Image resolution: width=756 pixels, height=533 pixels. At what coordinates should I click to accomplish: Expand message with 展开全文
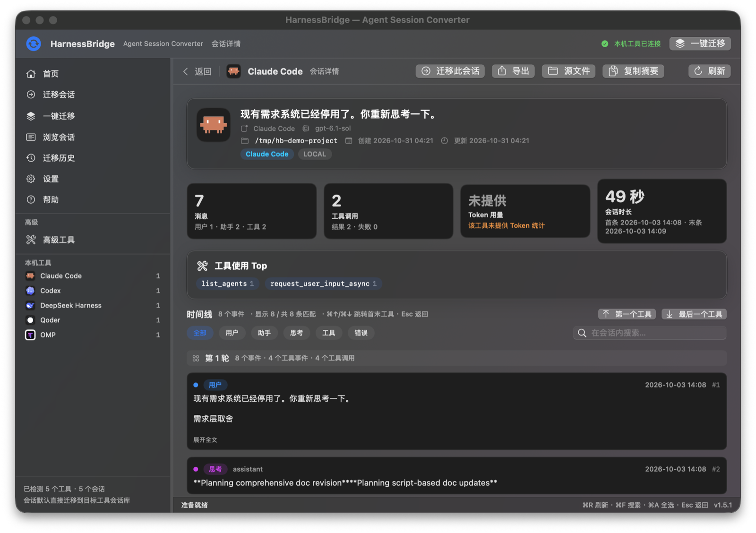[x=205, y=440]
